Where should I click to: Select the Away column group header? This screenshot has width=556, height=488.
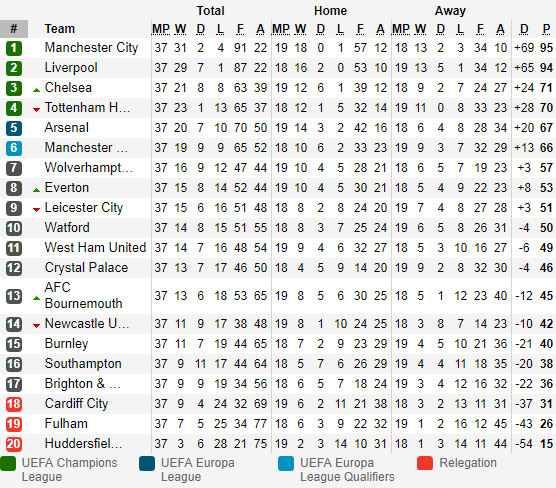[450, 11]
